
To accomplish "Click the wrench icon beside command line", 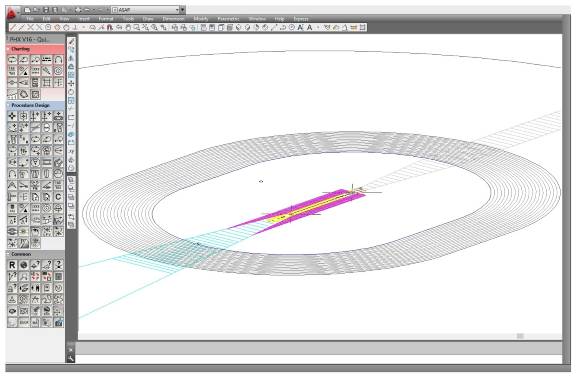I will (x=71, y=358).
